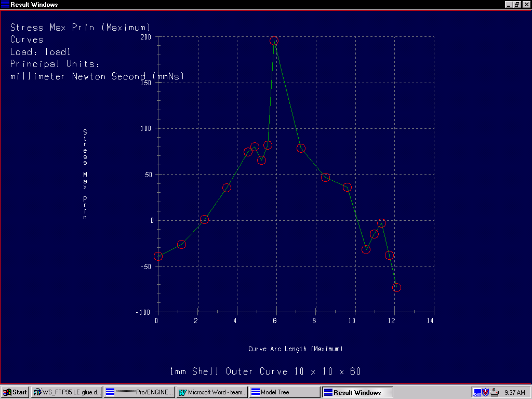The height and width of the screenshot is (399, 532).
Task: Restore down the Result Windows window
Action: click(517, 5)
